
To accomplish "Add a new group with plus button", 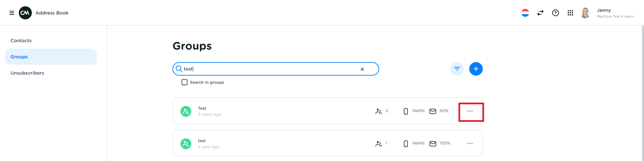I will pos(476,69).
